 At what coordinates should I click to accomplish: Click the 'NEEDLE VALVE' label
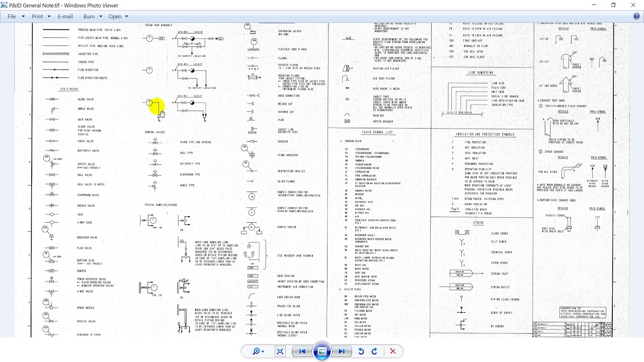(x=86, y=206)
